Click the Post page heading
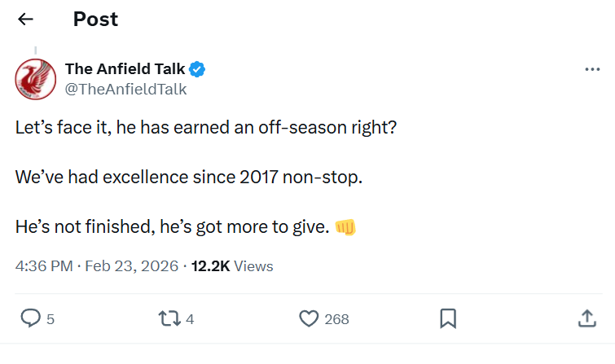 click(x=95, y=20)
